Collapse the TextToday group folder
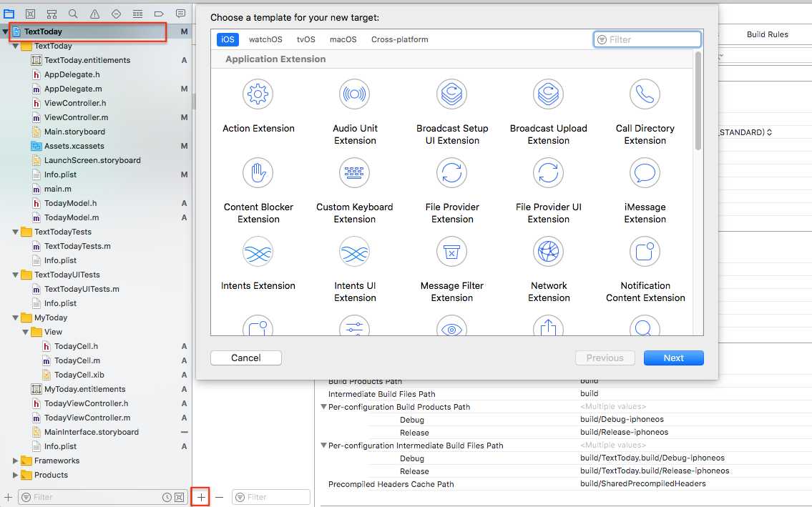Viewport: 812px width, 507px height. [16, 46]
